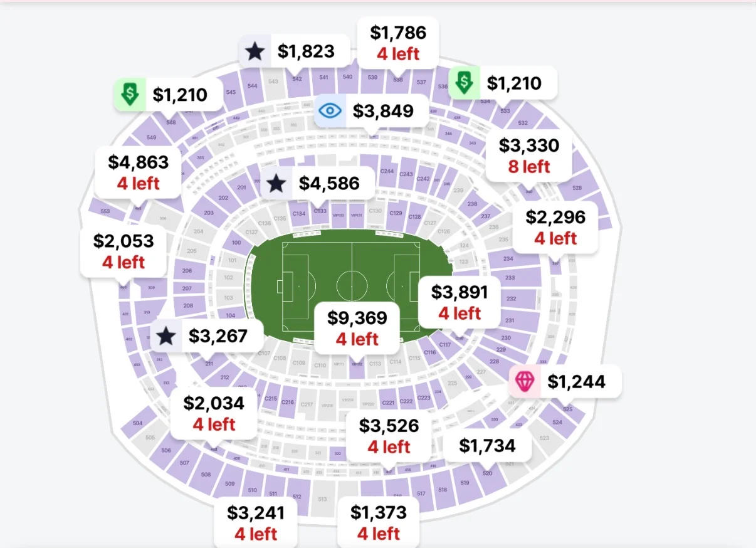756x548 pixels.
Task: Click green dollar icon near section 533
Action: pyautogui.click(x=464, y=82)
